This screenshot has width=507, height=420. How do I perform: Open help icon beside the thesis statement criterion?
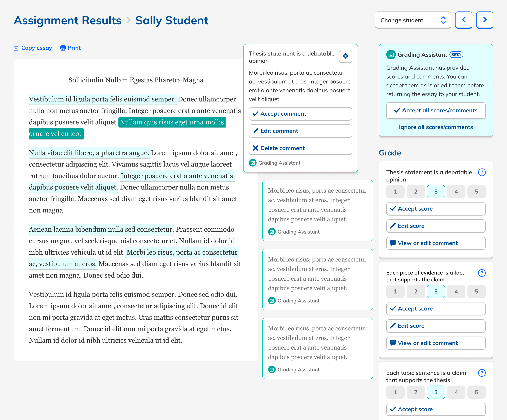(x=482, y=172)
